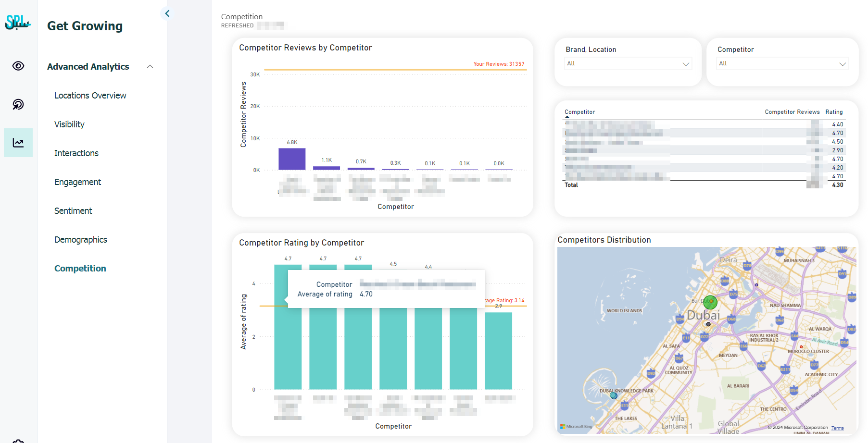Open the Sentiment menu item
The height and width of the screenshot is (443, 868).
pyautogui.click(x=73, y=211)
